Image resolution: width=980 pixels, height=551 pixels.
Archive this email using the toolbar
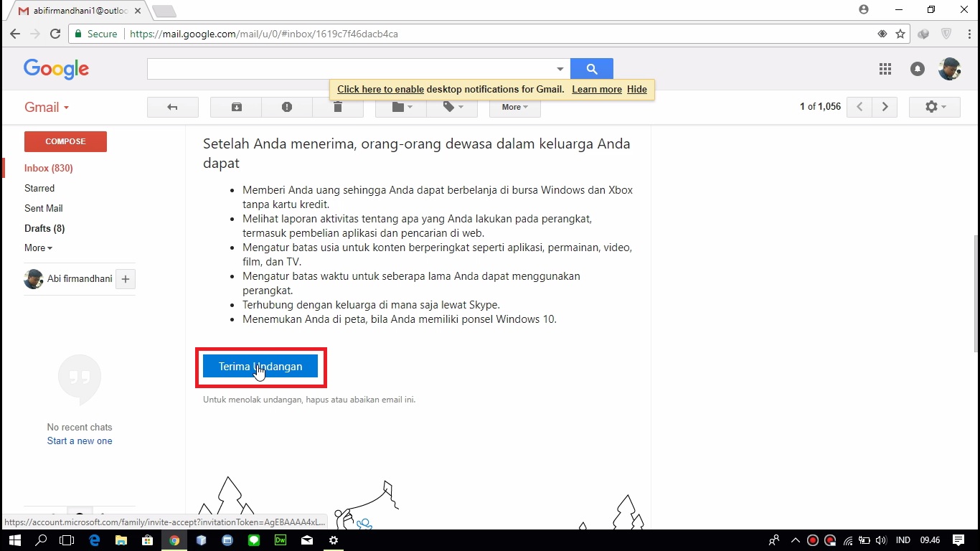[x=236, y=107]
